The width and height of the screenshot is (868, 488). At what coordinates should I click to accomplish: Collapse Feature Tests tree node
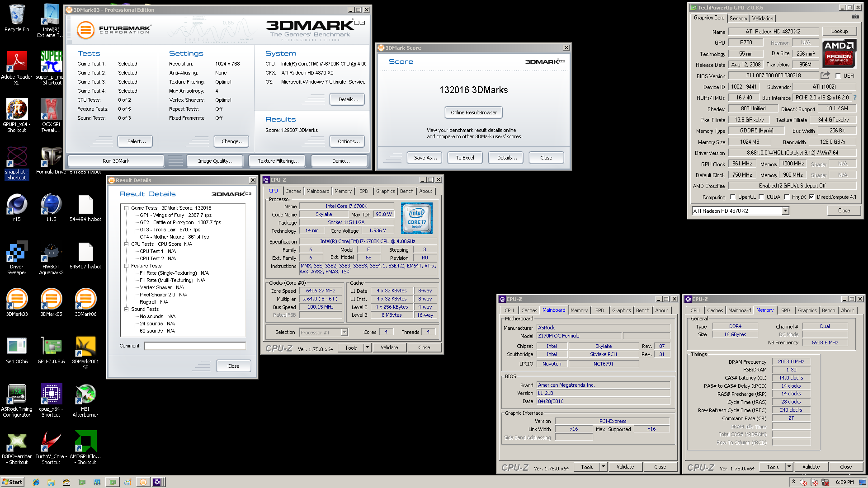coord(127,266)
